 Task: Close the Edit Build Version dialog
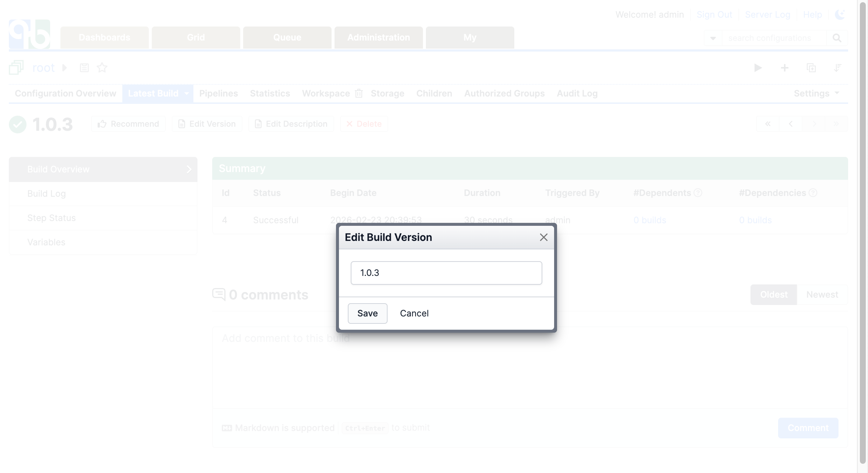click(543, 237)
